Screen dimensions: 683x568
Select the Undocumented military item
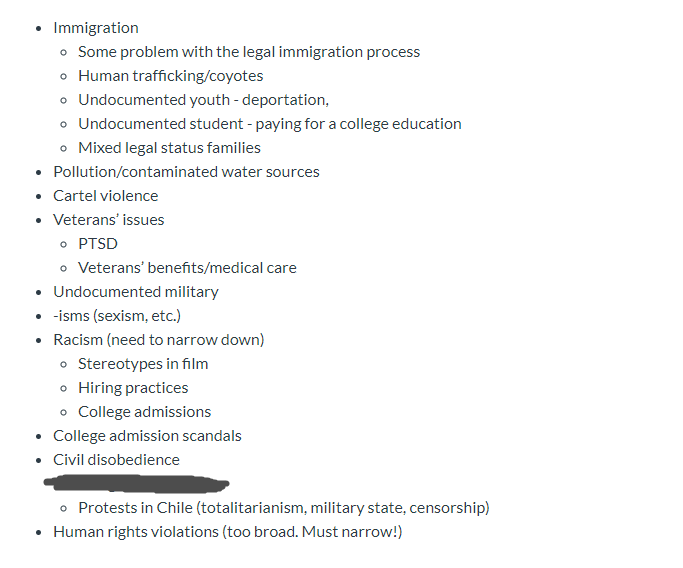[136, 292]
